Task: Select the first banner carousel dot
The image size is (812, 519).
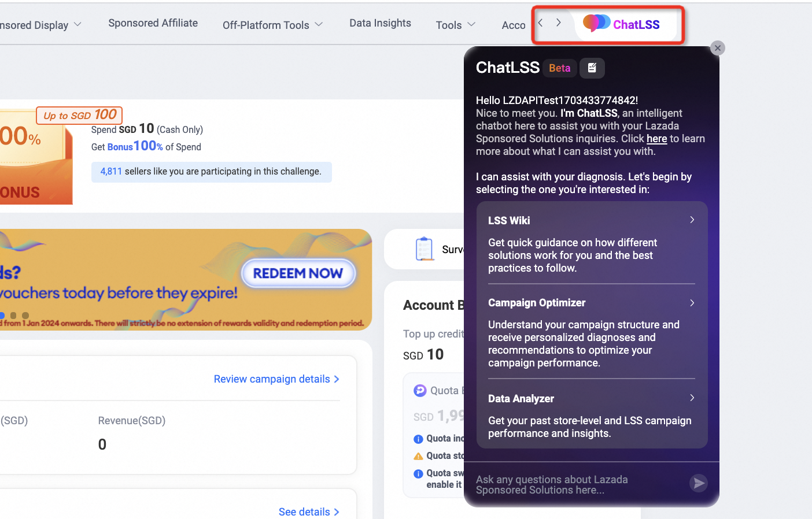Action: click(2, 316)
